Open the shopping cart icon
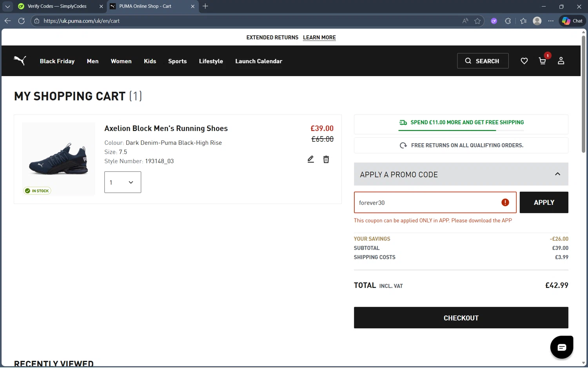This screenshot has height=368, width=588. point(543,61)
